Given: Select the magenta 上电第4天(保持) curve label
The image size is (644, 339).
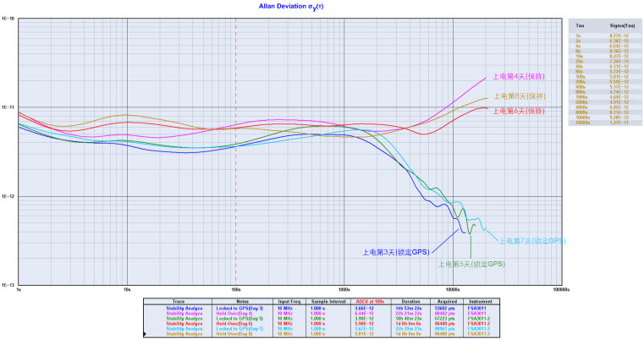Looking at the screenshot, I should tap(516, 75).
